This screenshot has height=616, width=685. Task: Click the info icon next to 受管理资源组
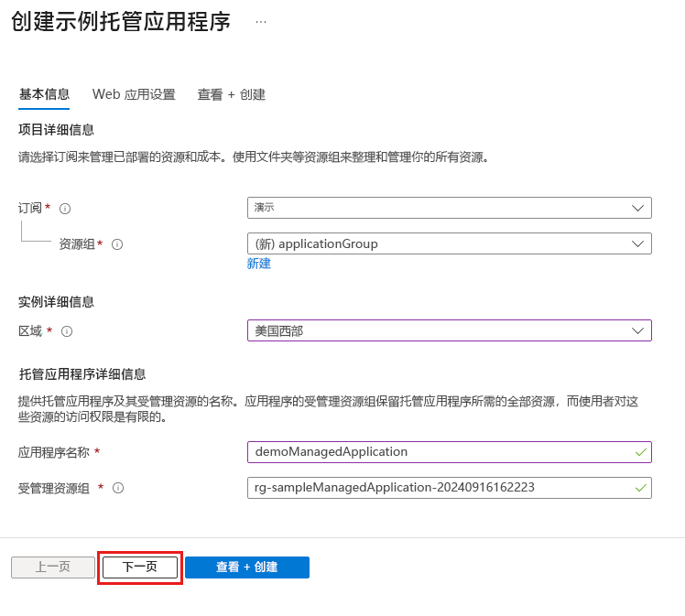[118, 488]
